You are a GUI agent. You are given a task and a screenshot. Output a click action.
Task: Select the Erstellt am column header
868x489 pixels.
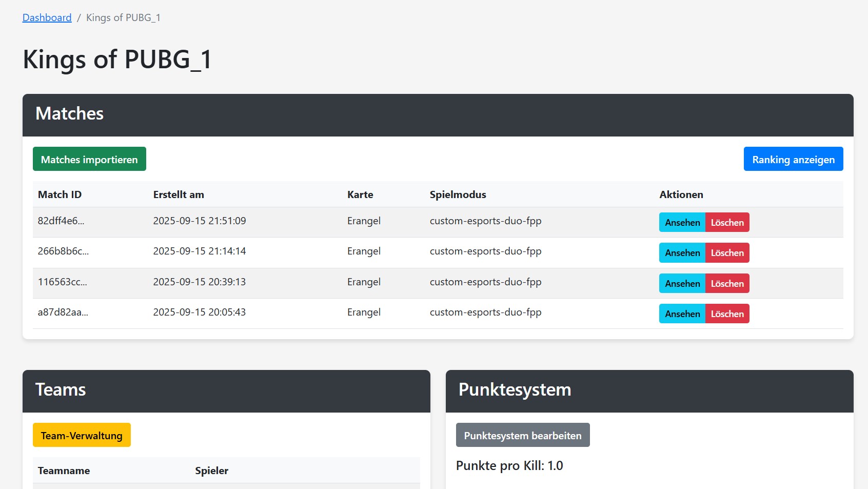[x=179, y=194]
